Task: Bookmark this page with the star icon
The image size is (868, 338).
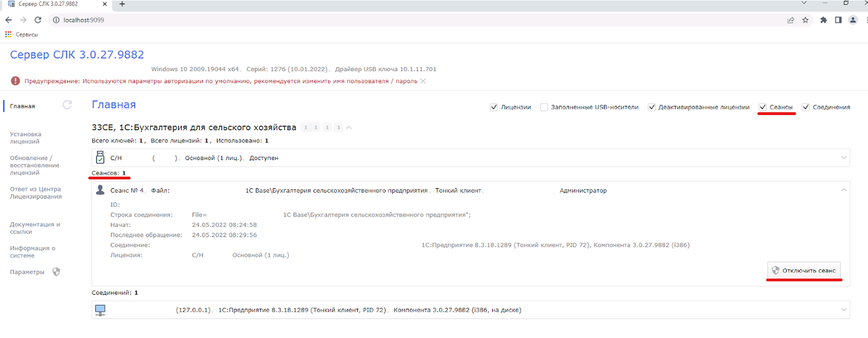Action: [806, 20]
